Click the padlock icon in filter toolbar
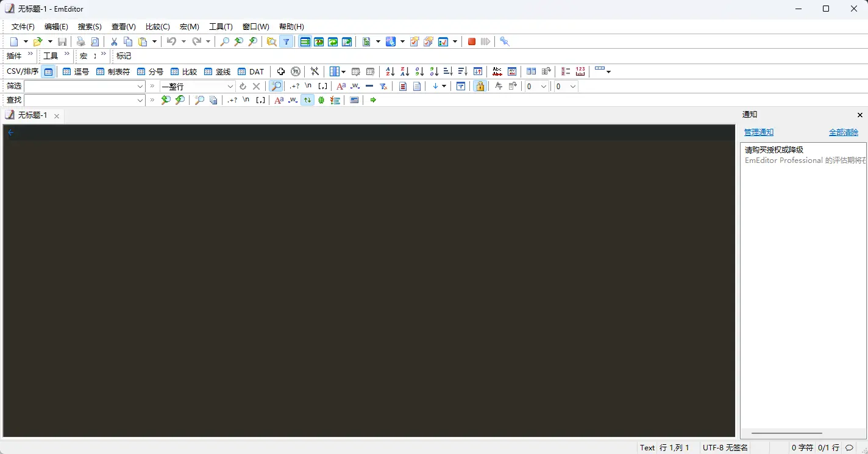The height and width of the screenshot is (454, 868). 480,86
